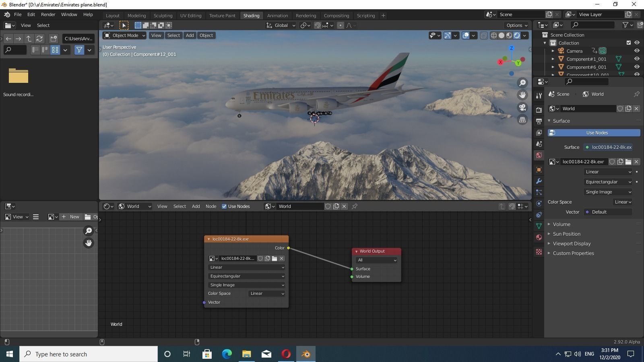This screenshot has width=644, height=362.
Task: Click the image editor zoom icon
Action: [89, 230]
